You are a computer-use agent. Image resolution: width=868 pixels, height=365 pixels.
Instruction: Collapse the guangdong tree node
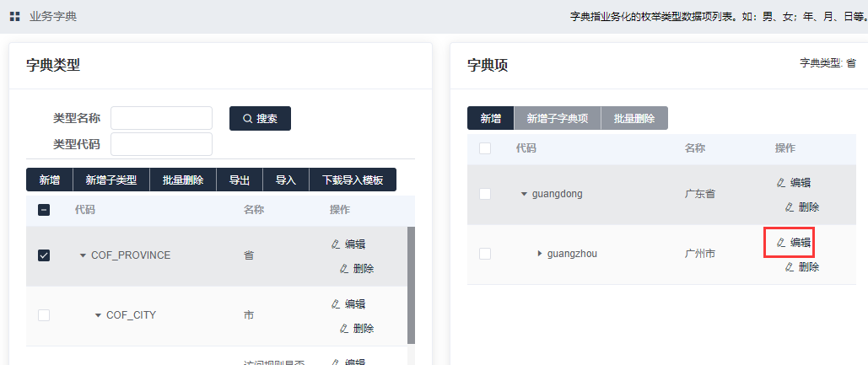524,194
